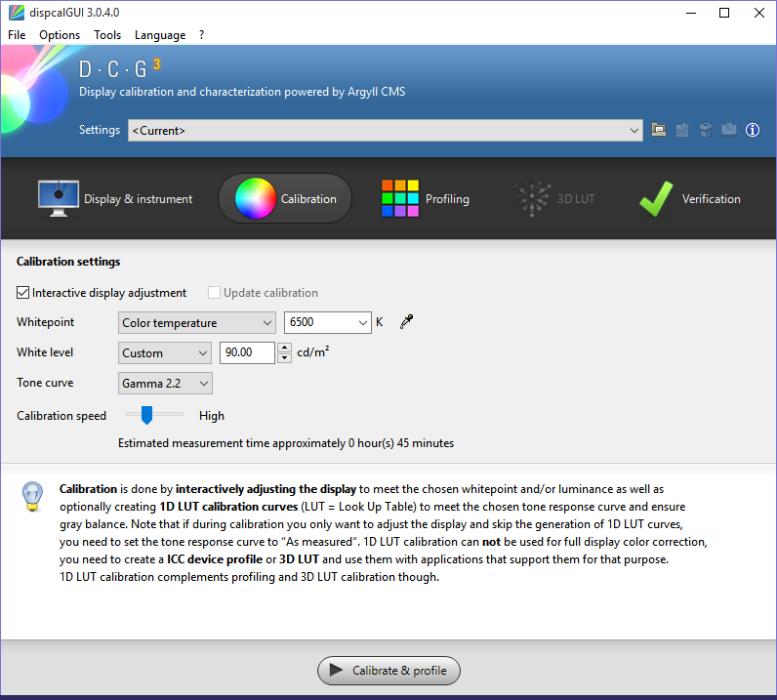Viewport: 777px width, 700px height.
Task: Click the color wheel Calibration icon
Action: 255,198
